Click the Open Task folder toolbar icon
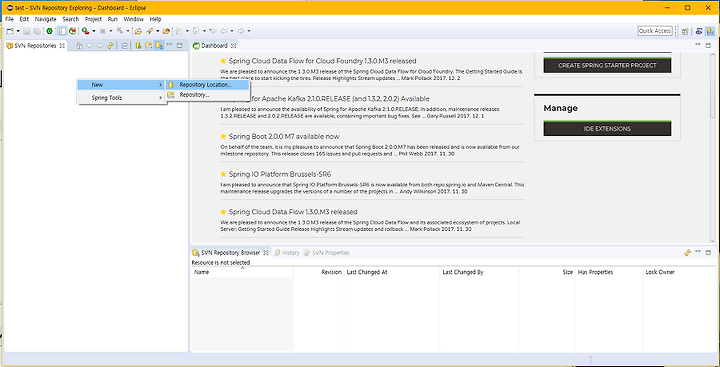The height and width of the screenshot is (367, 720). tap(166, 31)
